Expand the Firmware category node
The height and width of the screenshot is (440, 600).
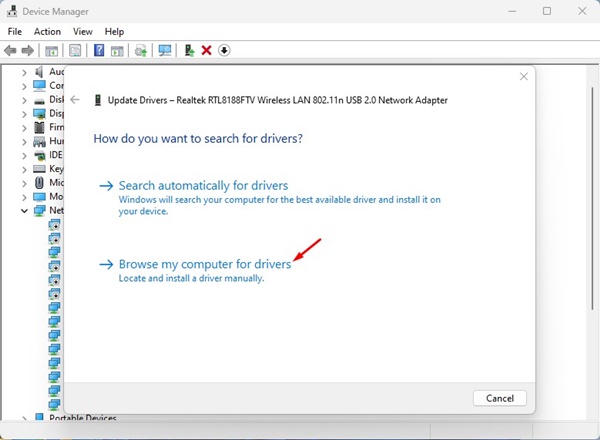click(24, 128)
